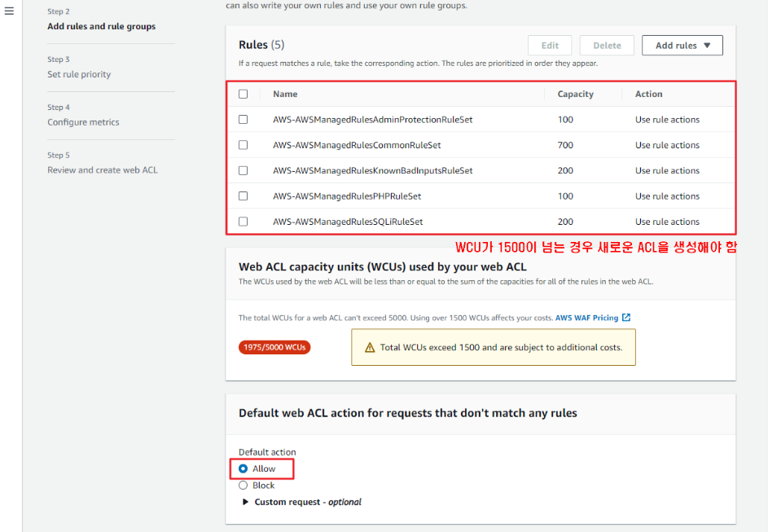This screenshot has height=532, width=768.
Task: Click the AWS-AWSManagedRulesCommonRuleSet rule name
Action: pyautogui.click(x=357, y=145)
